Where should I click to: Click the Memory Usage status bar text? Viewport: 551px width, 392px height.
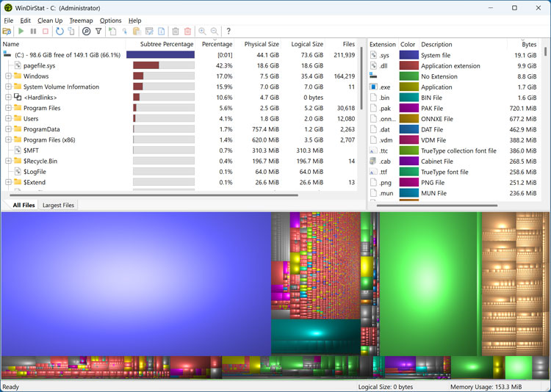click(486, 387)
